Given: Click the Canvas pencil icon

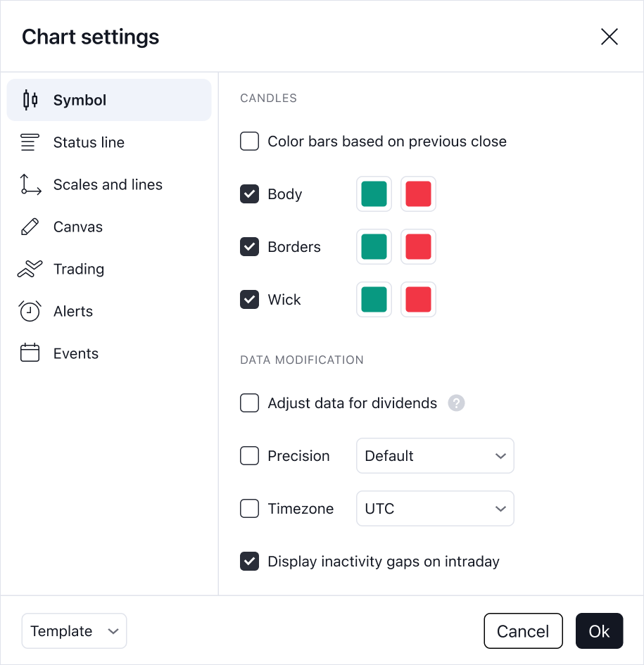Looking at the screenshot, I should tap(30, 227).
